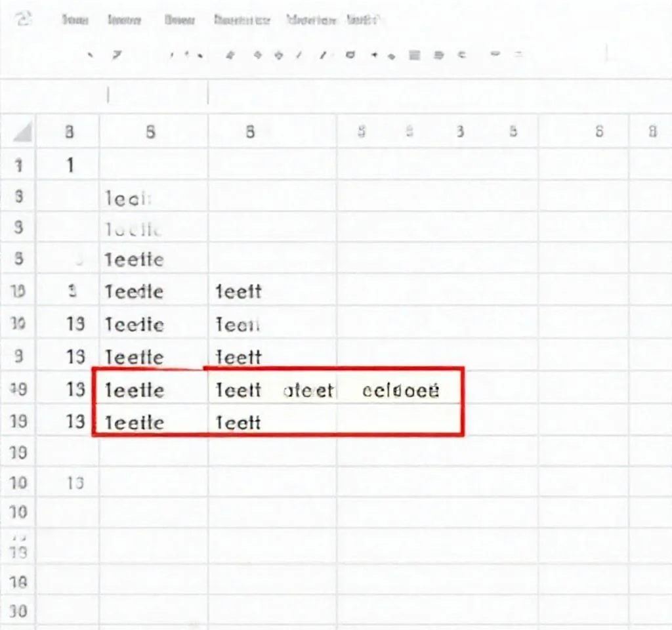
Task: Open the third menu in the menu bar
Action: coord(179,20)
